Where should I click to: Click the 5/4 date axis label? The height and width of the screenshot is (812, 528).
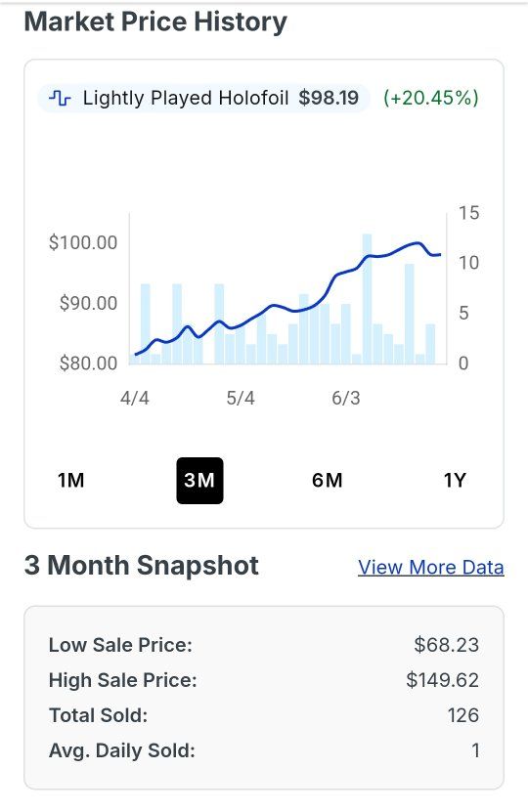pyautogui.click(x=241, y=399)
